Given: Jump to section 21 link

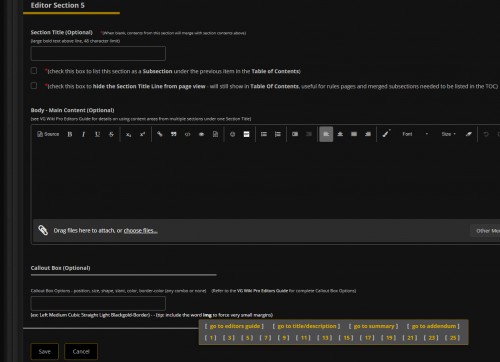Looking at the screenshot, I should pos(410,338).
